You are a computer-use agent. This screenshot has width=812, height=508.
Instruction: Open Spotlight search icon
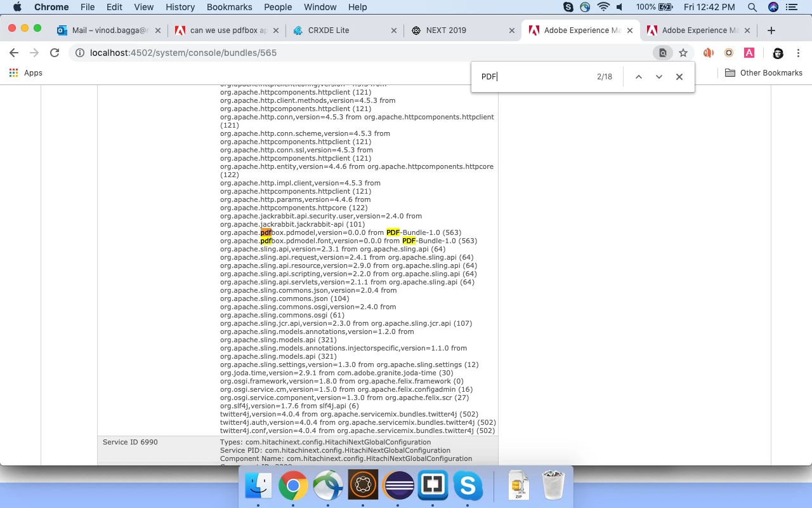[x=752, y=7]
